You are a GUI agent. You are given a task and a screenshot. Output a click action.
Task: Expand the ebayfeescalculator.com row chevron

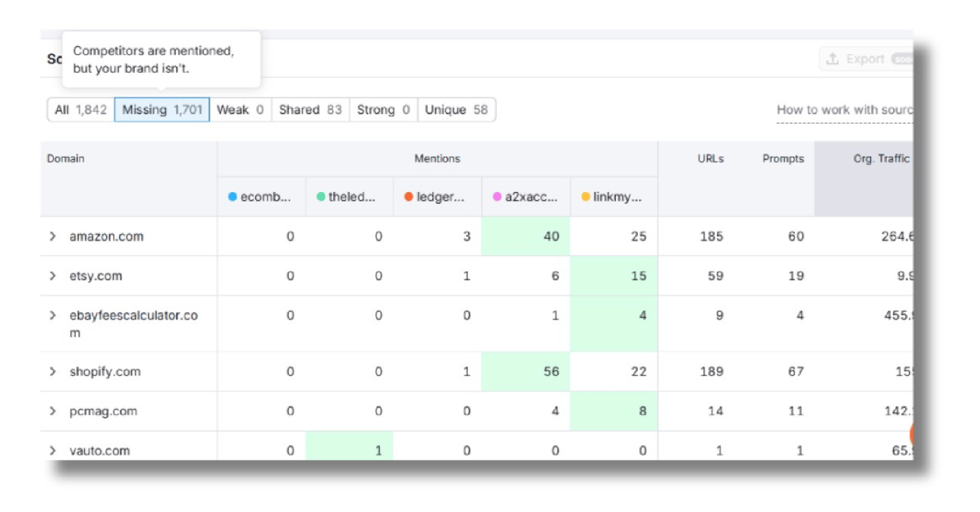[x=53, y=316]
